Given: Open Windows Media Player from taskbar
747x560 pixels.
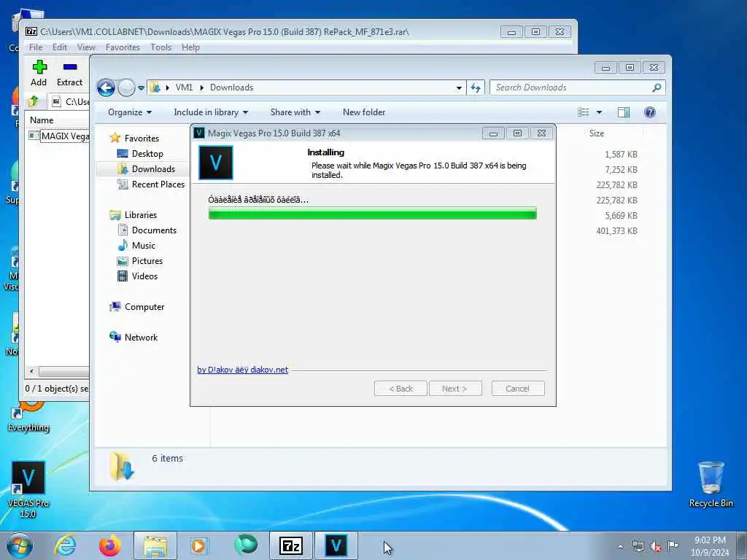Looking at the screenshot, I should click(x=199, y=545).
